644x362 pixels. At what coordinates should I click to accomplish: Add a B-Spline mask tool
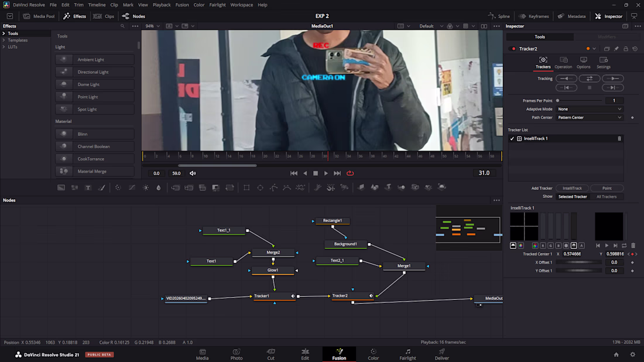287,187
